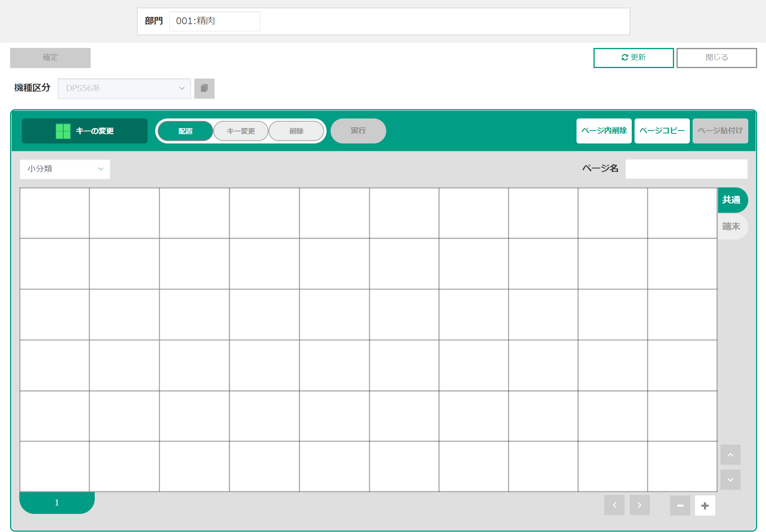The width and height of the screenshot is (766, 532).
Task: Go to next page with right chevron
Action: tap(639, 505)
